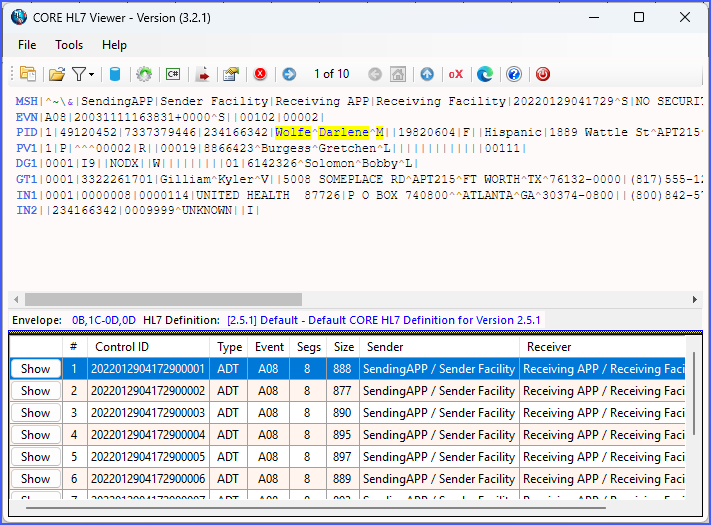The image size is (711, 525).
Task: Click the message list horizontal scrollbar
Action: [x=316, y=508]
